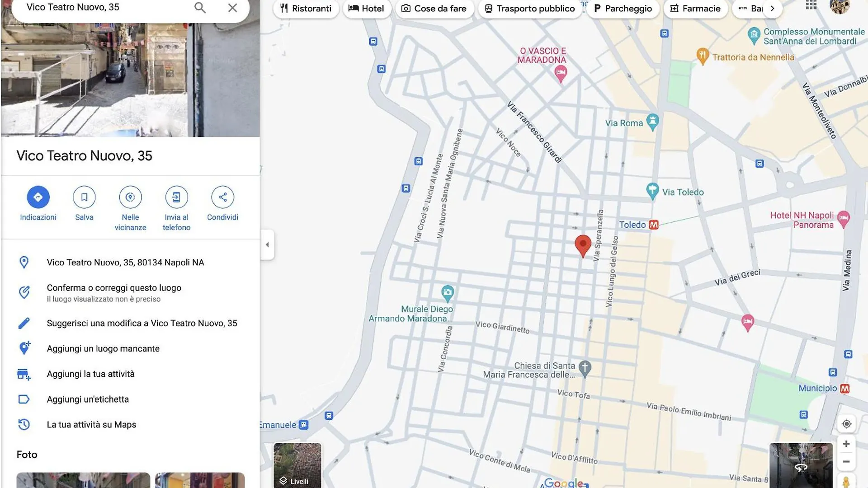
Task: Open the Street View thumbnail bottom right
Action: [801, 465]
